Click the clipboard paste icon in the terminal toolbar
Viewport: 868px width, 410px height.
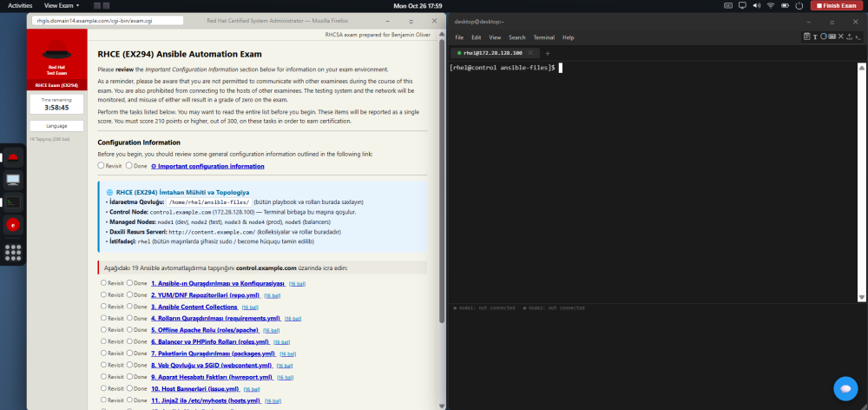coord(807,36)
